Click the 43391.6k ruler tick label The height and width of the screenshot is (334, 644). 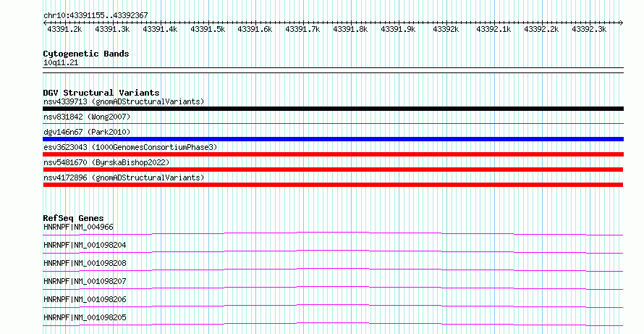(x=255, y=30)
